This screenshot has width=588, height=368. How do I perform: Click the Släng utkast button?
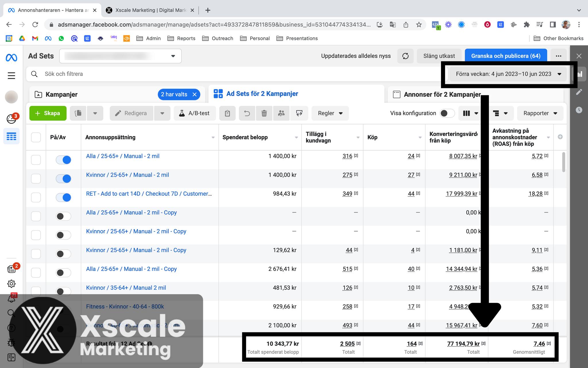pyautogui.click(x=439, y=56)
